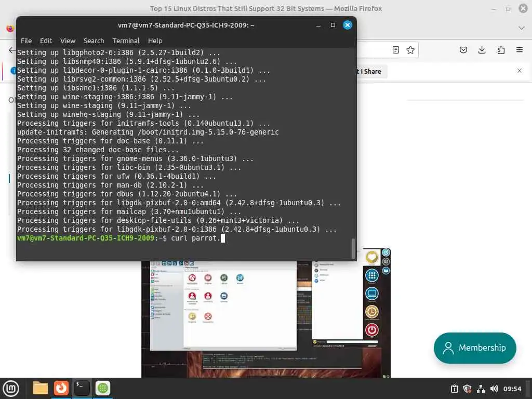
Task: Select 'update-initramfs: Generating' output line
Action: [x=148, y=132]
